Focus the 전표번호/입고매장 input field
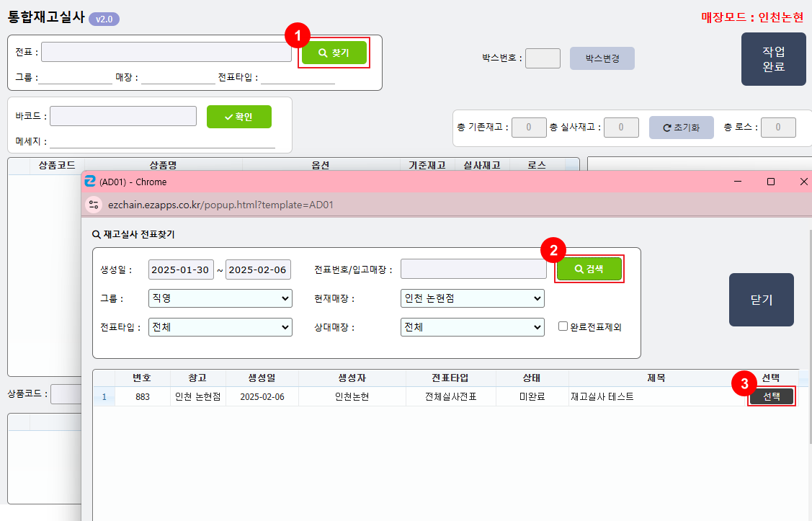The image size is (812, 521). [473, 270]
